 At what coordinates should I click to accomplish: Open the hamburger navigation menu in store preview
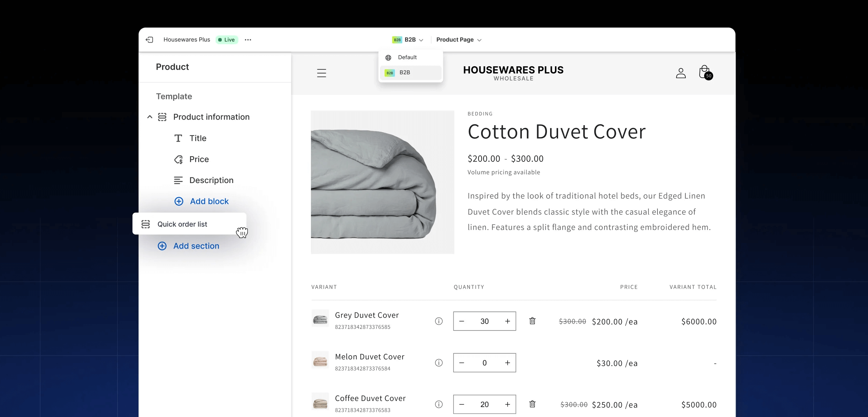coord(321,73)
